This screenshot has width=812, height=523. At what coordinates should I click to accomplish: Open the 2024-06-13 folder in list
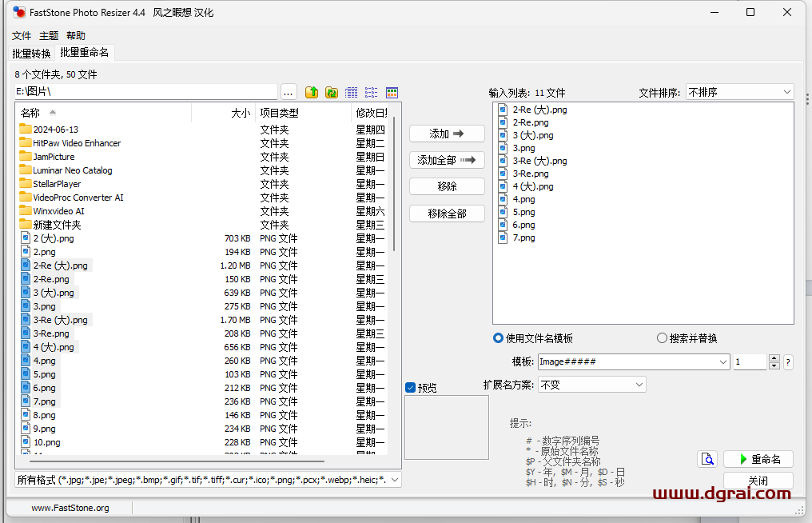(x=55, y=130)
